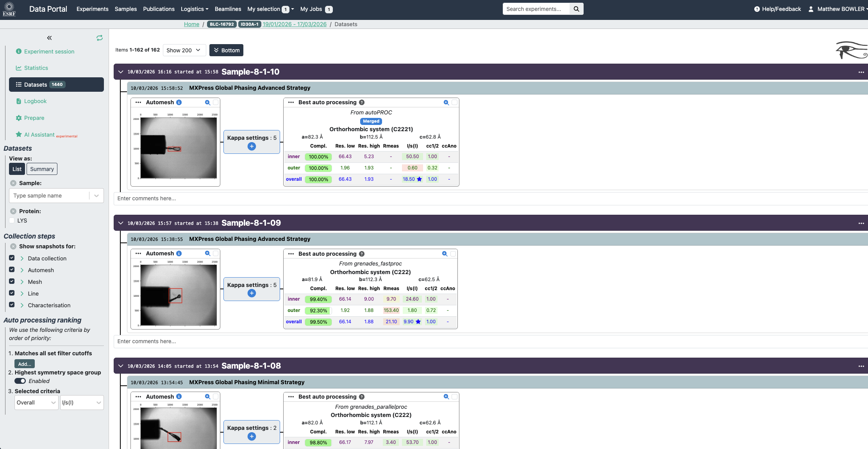Disable Highest symmetry space group toggle
The image size is (868, 449).
[x=20, y=381]
